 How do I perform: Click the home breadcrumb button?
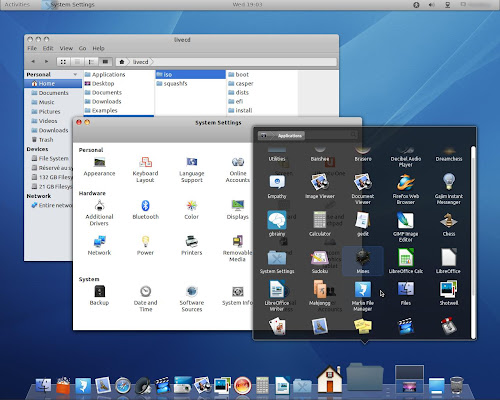(x=122, y=62)
